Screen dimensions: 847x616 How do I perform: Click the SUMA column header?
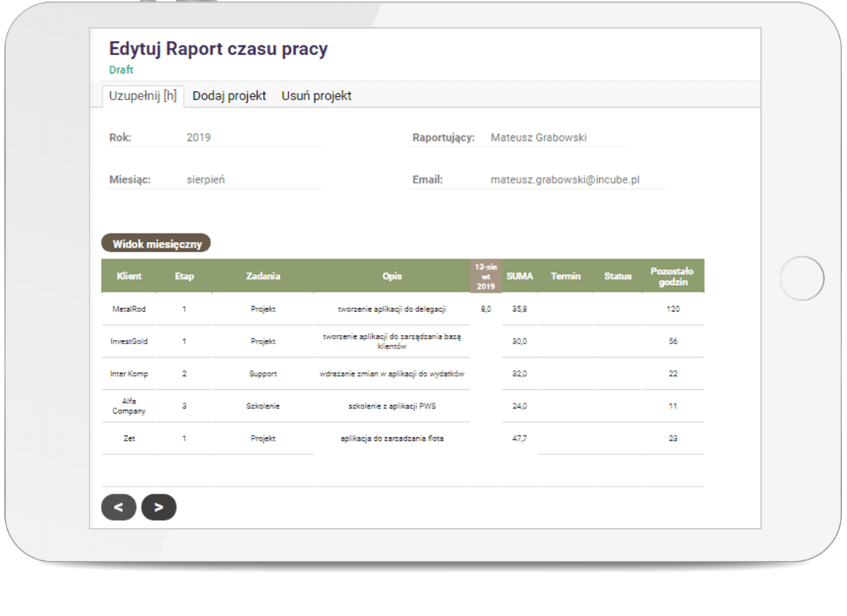(x=520, y=276)
